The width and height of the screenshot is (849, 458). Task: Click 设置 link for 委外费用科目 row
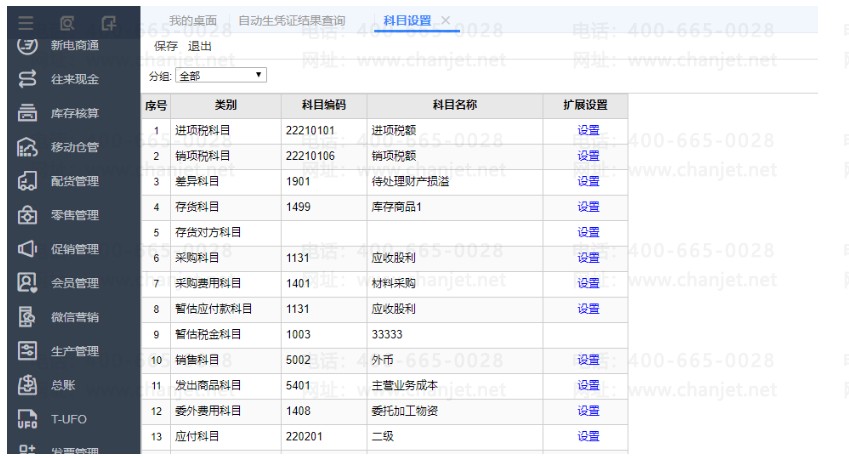click(x=588, y=411)
